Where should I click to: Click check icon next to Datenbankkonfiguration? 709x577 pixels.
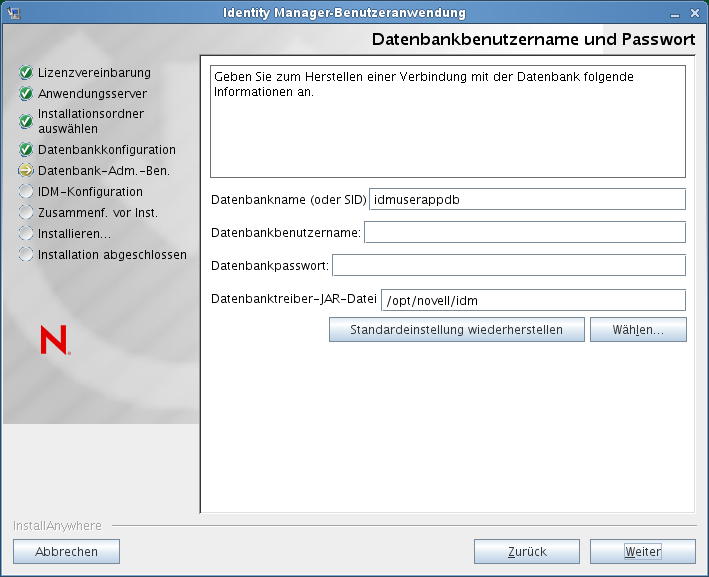click(x=26, y=149)
